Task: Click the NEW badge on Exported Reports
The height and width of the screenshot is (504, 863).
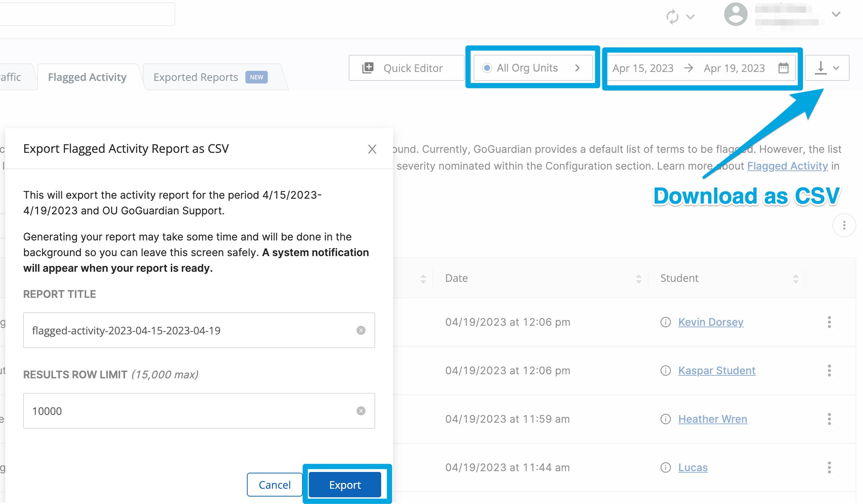Action: point(256,77)
